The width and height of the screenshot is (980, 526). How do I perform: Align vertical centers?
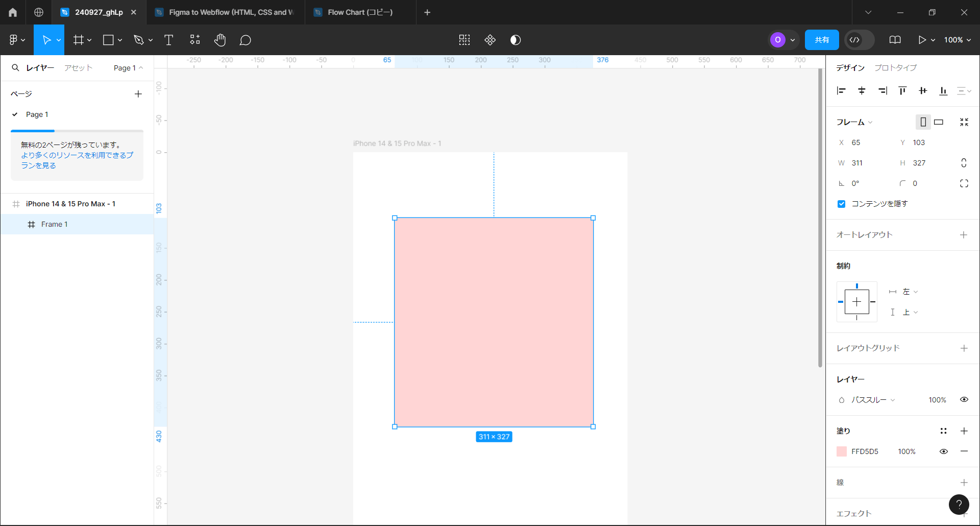tap(923, 91)
